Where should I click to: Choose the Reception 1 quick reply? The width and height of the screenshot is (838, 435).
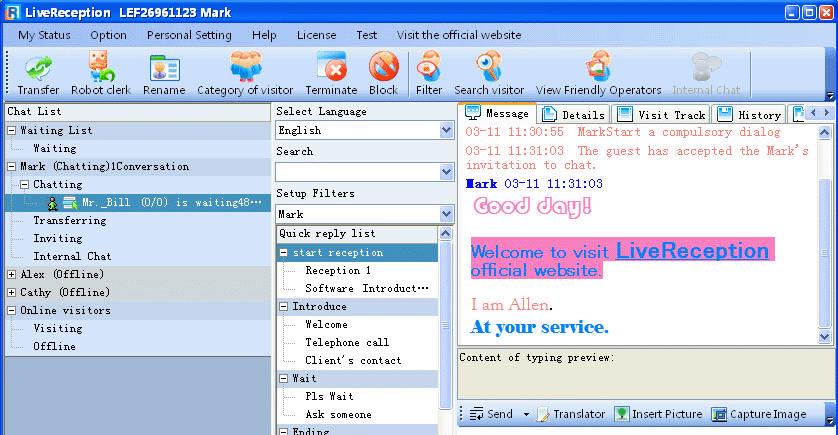[x=338, y=270]
